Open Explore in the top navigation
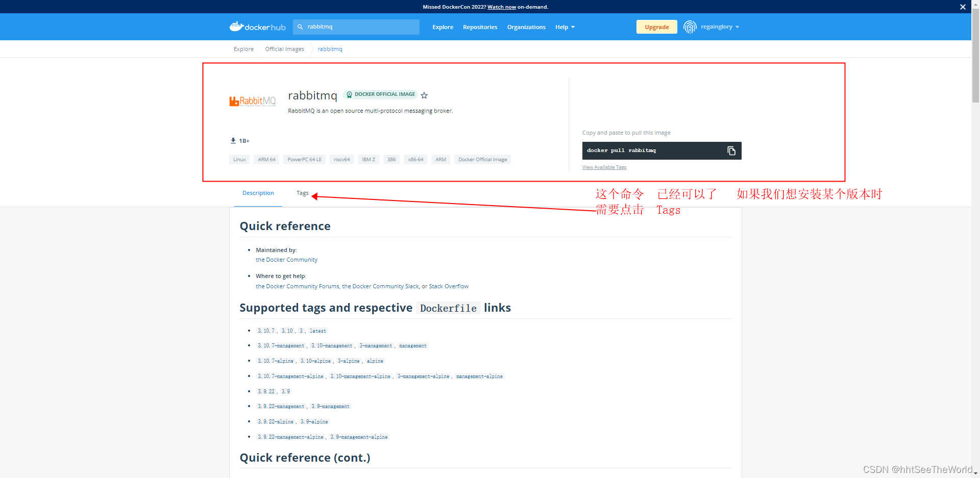 pos(443,27)
